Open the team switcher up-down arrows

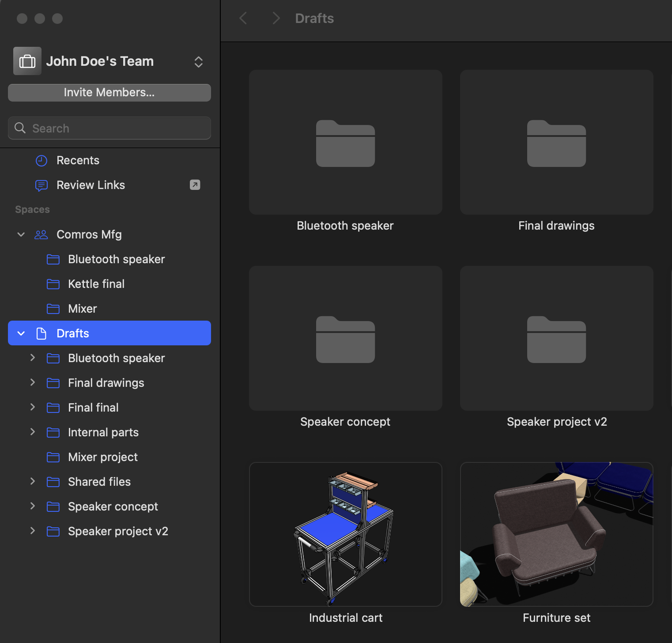coord(199,62)
